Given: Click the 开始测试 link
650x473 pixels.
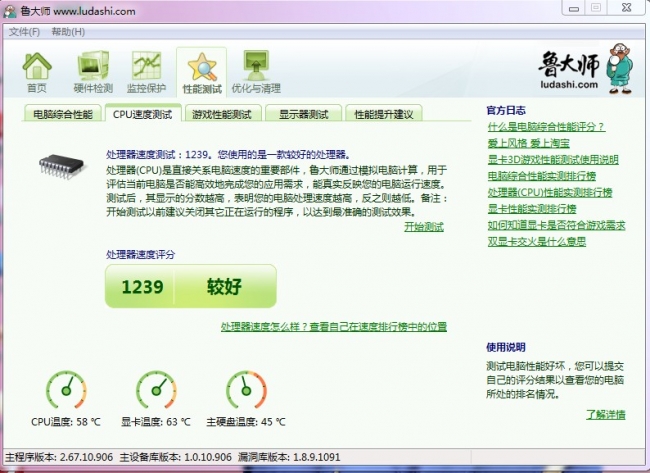Looking at the screenshot, I should pos(424,227).
